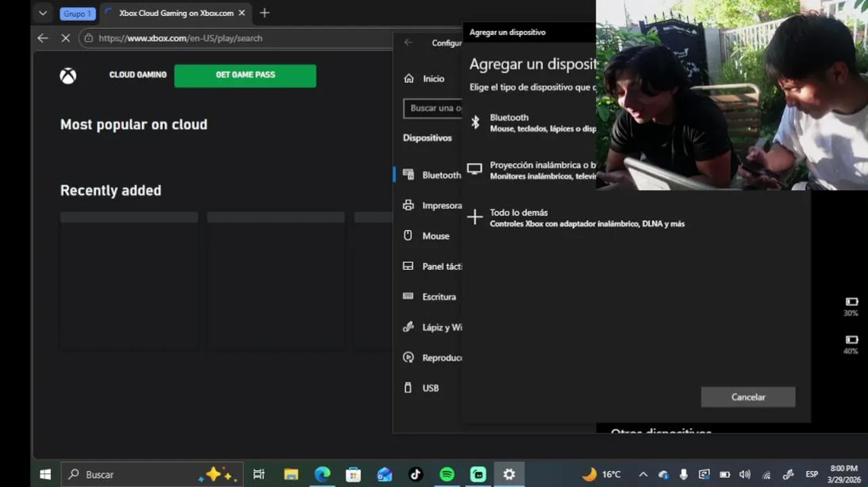Click the Bluetooth symbol icon in dialog

click(x=475, y=122)
